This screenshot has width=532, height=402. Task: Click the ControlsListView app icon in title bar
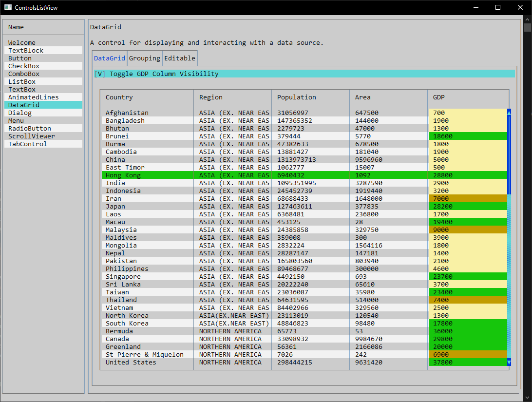[x=8, y=7]
